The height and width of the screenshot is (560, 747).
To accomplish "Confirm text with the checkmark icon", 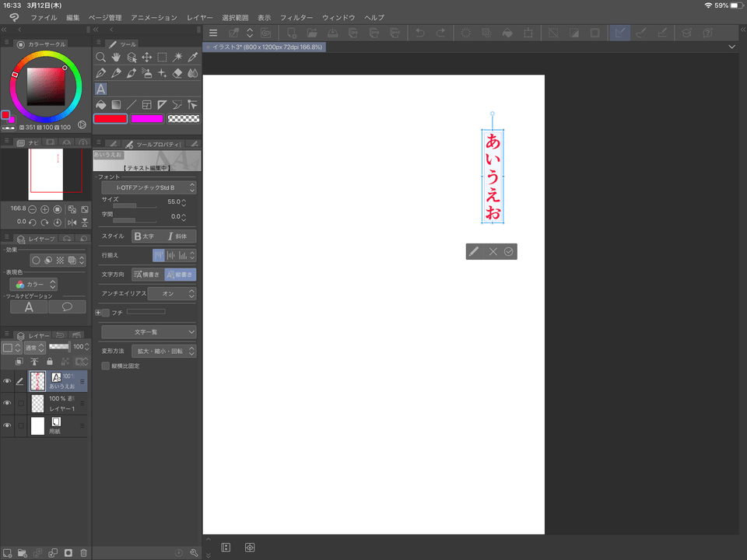I will coord(508,251).
